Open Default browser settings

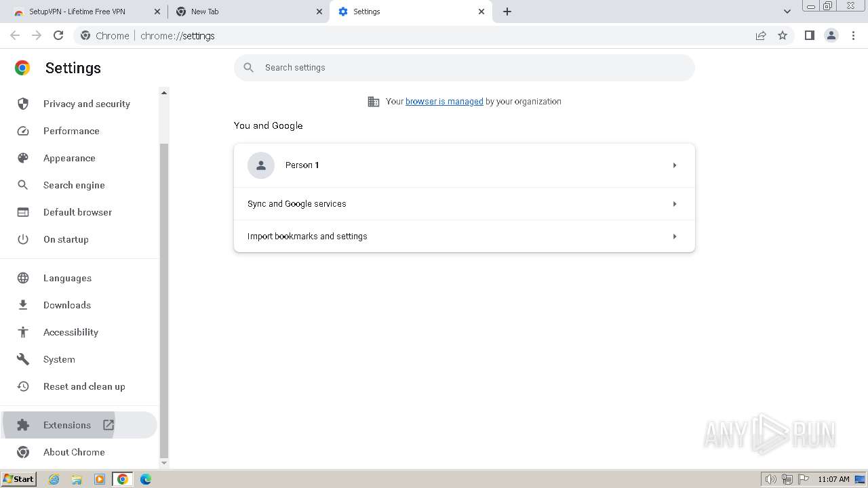[79, 212]
